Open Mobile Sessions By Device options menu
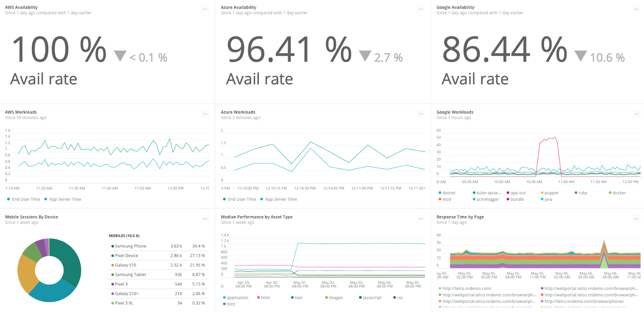 [x=205, y=219]
